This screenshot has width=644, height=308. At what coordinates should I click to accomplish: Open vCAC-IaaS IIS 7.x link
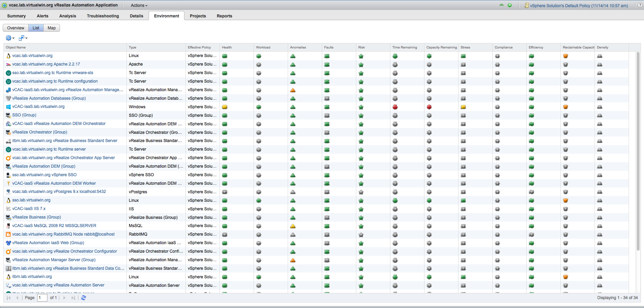[29, 209]
